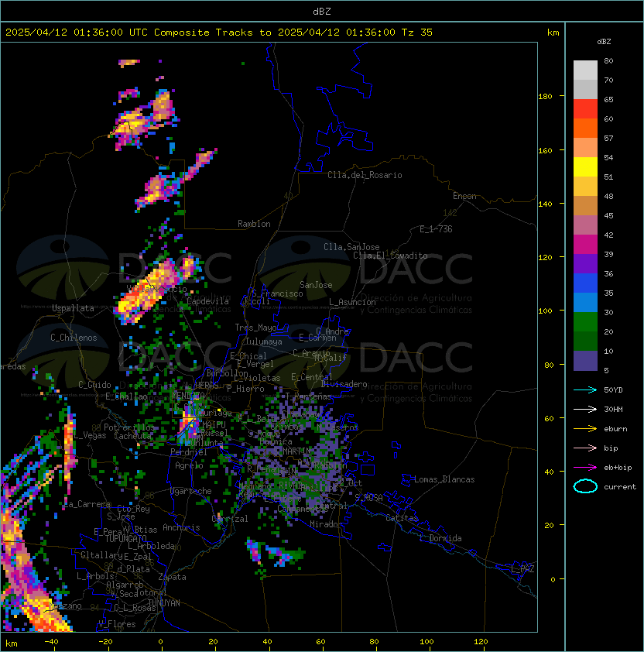Click the P_Hierro place label
The width and height of the screenshot is (644, 652).
245,389
